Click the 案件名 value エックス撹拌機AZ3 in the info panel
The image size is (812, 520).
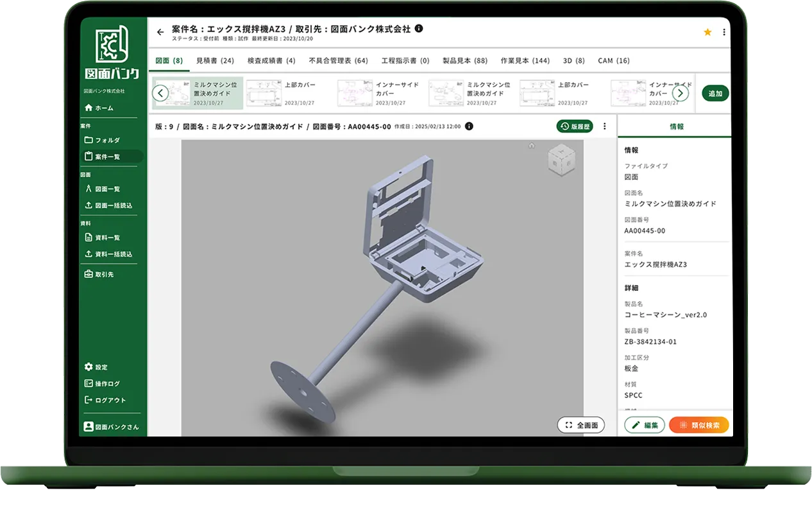pos(656,264)
